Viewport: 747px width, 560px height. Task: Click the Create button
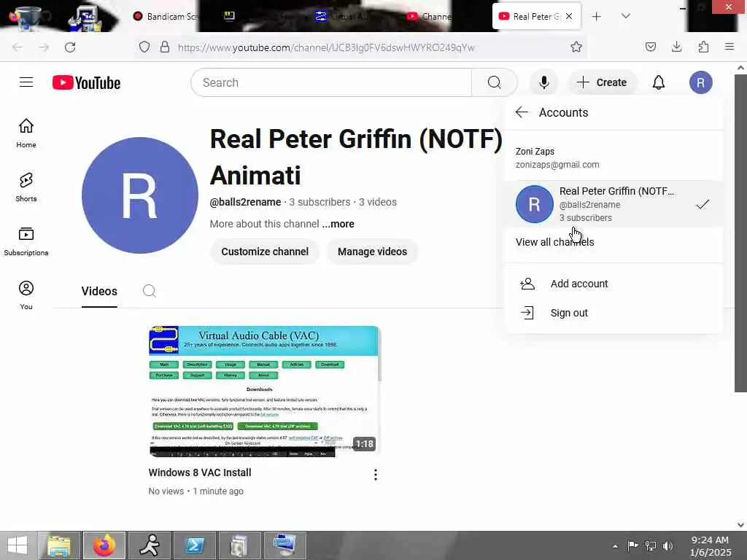602,82
